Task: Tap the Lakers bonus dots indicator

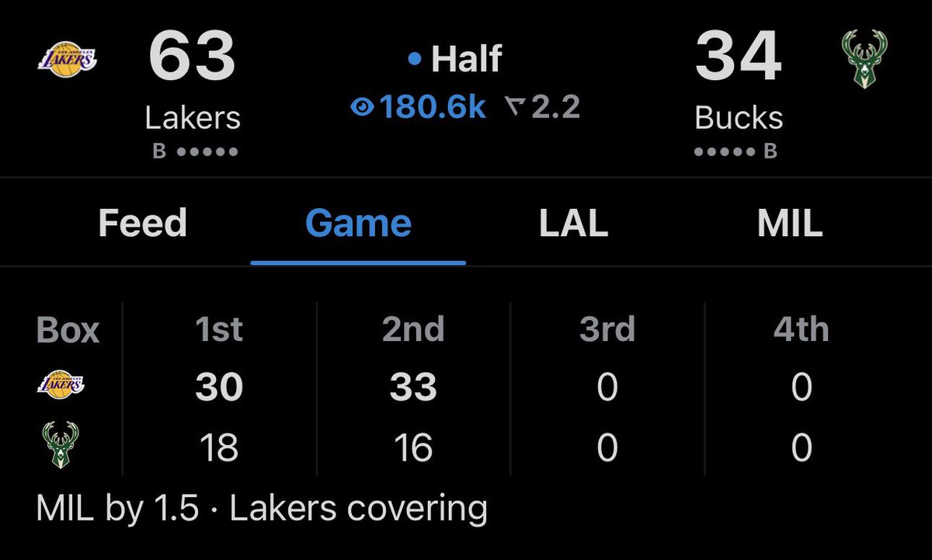Action: click(x=194, y=151)
